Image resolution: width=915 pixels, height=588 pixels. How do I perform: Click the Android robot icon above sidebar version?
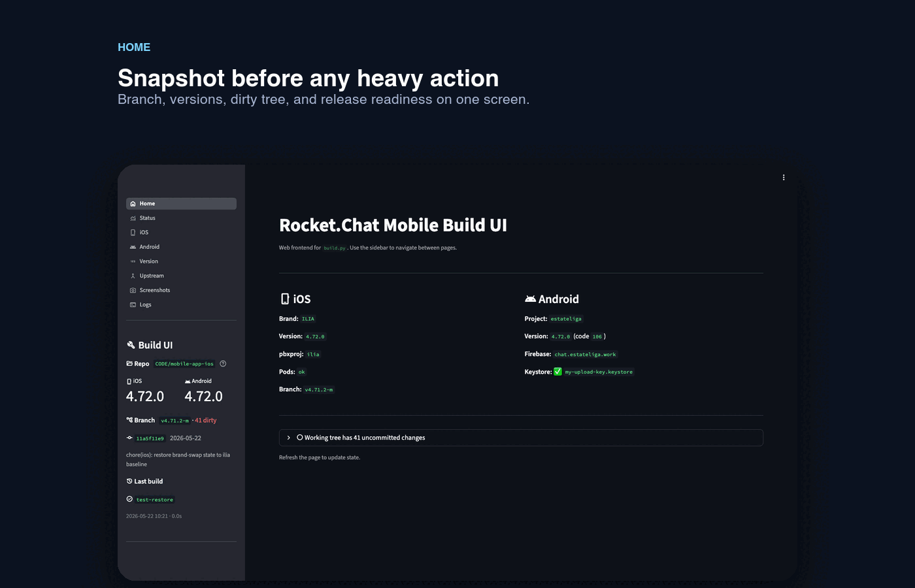pyautogui.click(x=188, y=382)
